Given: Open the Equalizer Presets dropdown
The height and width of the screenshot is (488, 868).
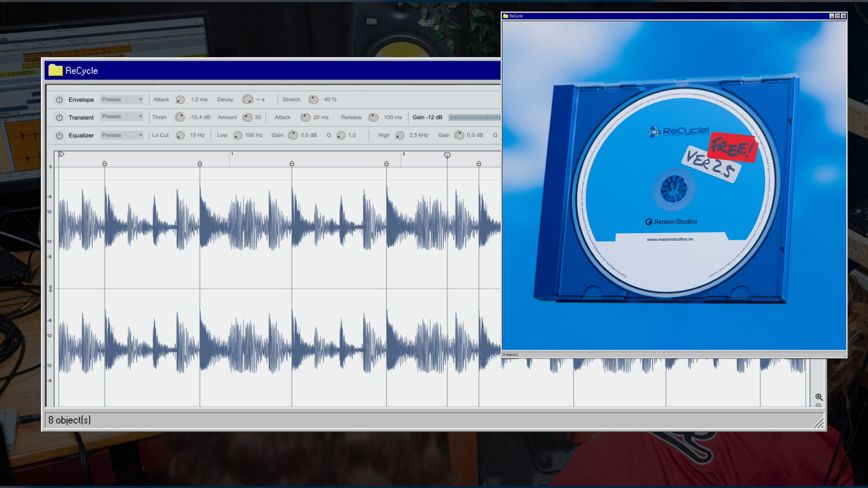Looking at the screenshot, I should pyautogui.click(x=122, y=135).
